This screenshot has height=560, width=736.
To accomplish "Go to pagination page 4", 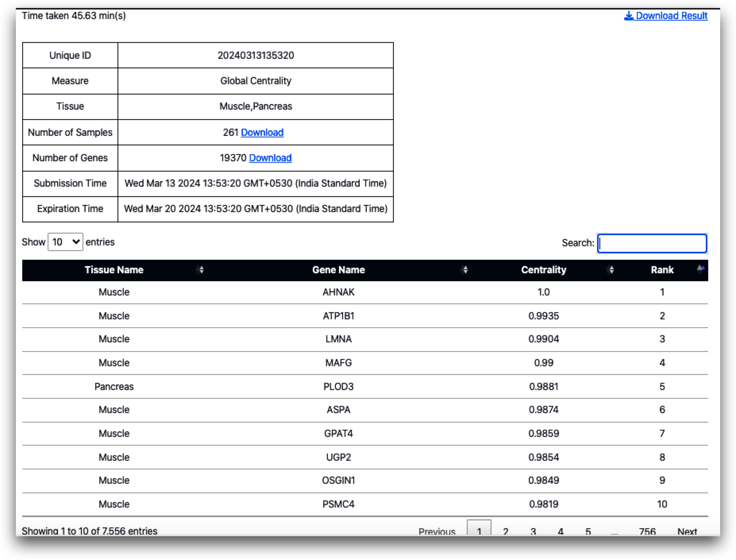I will (561, 531).
